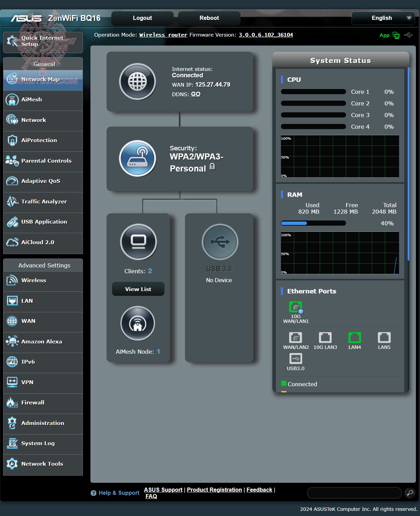The image size is (420, 516).
Task: Open the English language dropdown
Action: (383, 18)
